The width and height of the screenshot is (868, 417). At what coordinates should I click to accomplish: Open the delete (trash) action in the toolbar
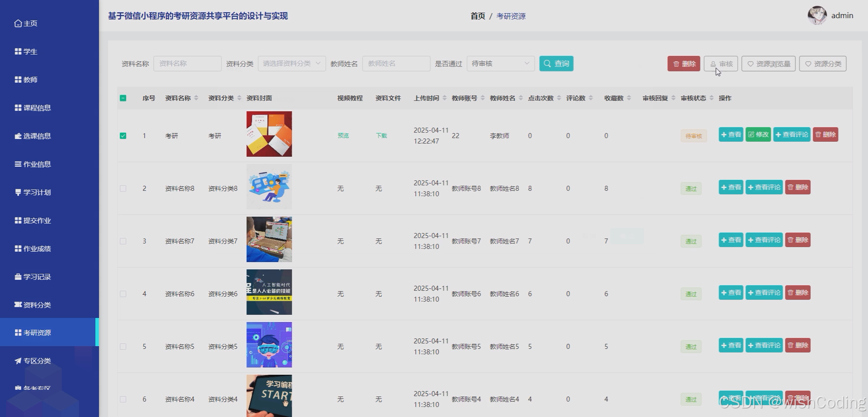tap(684, 64)
